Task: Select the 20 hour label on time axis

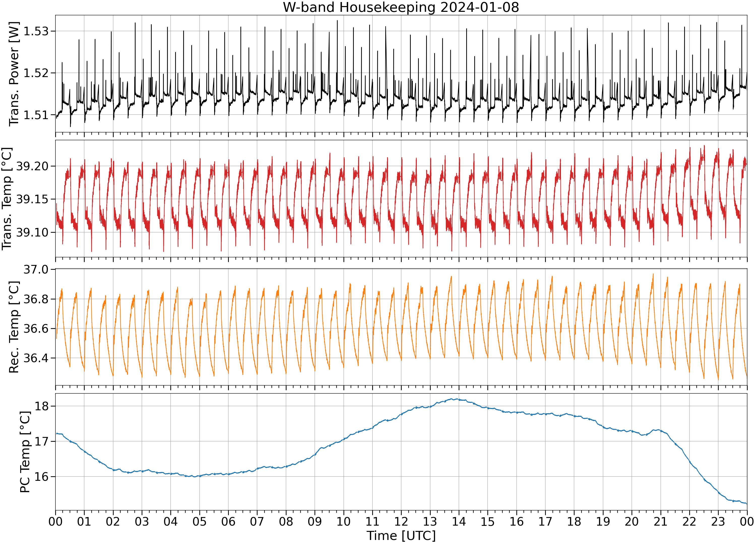Action: coord(632,521)
